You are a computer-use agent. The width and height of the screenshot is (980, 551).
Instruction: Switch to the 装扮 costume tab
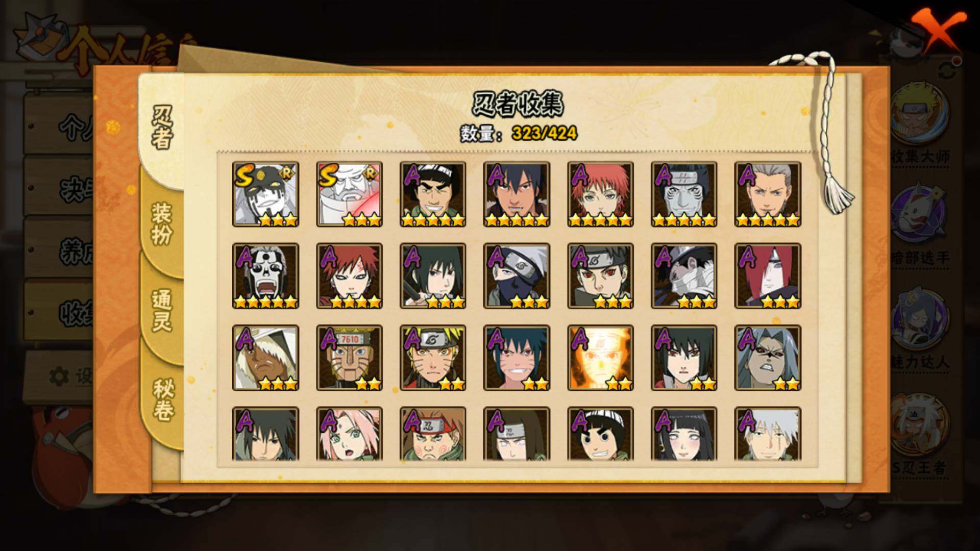pyautogui.click(x=162, y=223)
